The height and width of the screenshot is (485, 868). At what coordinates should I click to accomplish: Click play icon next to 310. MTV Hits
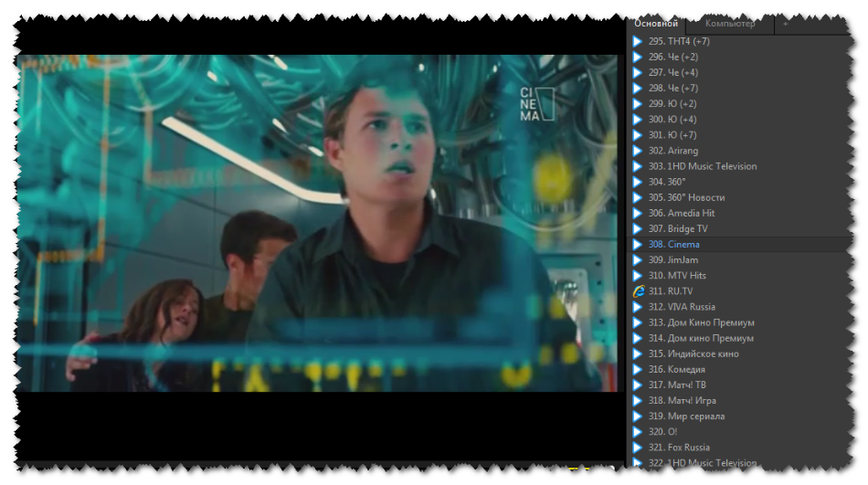click(638, 276)
